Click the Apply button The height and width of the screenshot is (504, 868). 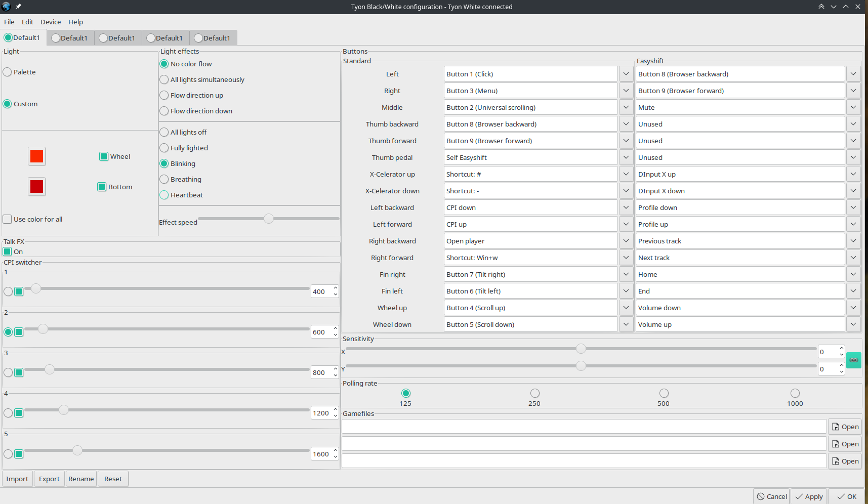coord(809,496)
